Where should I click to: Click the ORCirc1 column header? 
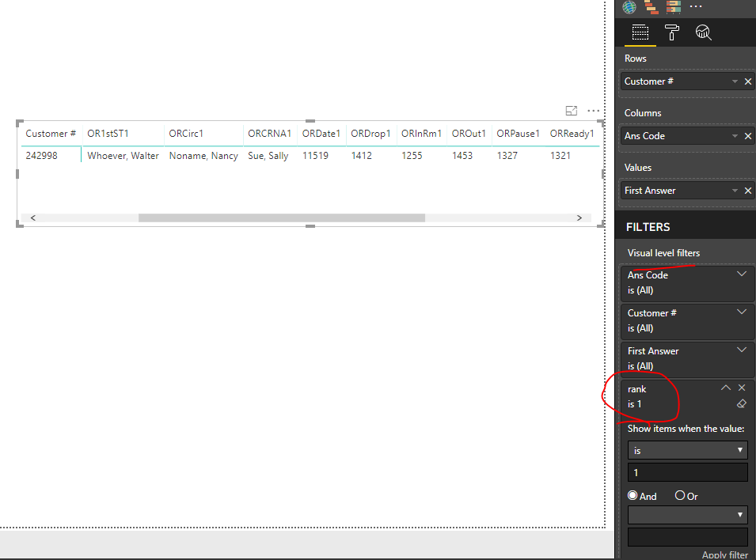click(x=186, y=134)
